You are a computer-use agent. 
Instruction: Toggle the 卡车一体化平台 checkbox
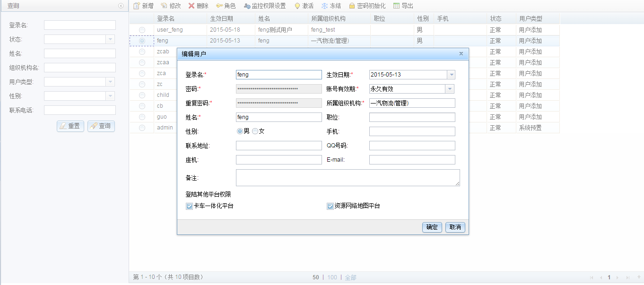pyautogui.click(x=189, y=206)
